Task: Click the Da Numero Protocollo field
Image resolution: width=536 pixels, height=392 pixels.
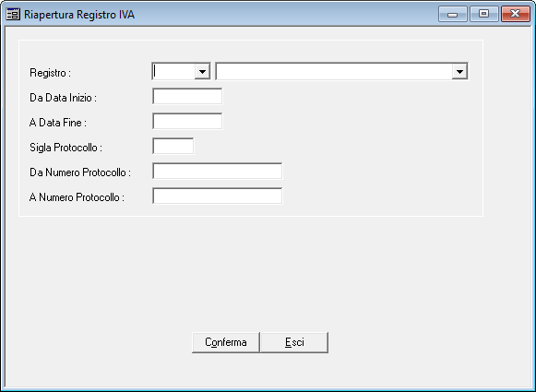Action: click(218, 171)
